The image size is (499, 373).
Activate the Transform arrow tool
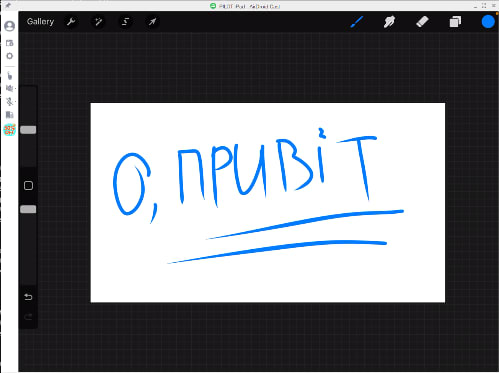point(152,22)
